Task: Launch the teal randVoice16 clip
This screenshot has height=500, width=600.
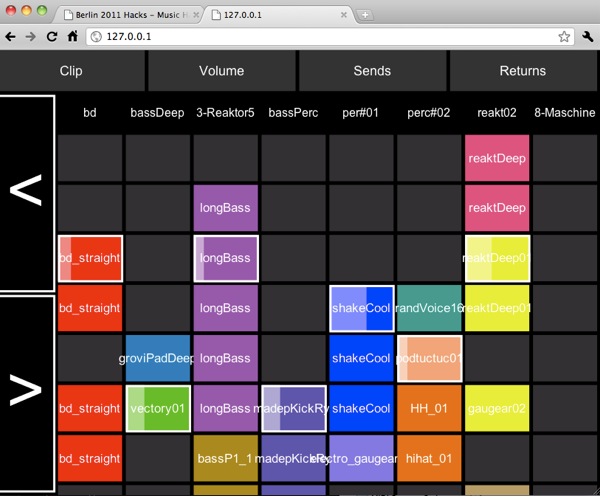Action: [429, 308]
